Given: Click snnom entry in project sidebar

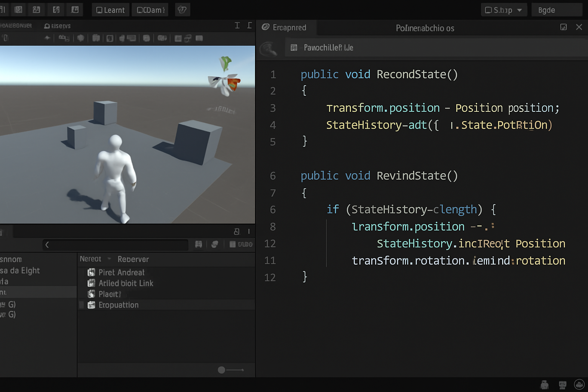Looking at the screenshot, I should [x=11, y=259].
